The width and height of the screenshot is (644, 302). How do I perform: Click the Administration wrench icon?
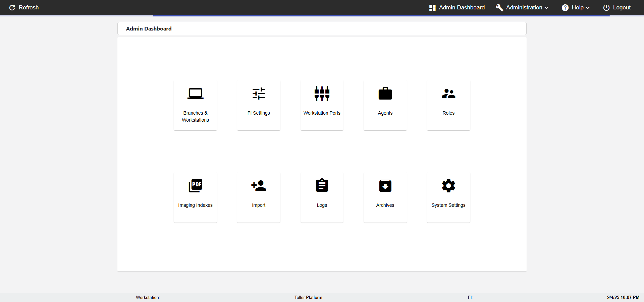coord(499,7)
